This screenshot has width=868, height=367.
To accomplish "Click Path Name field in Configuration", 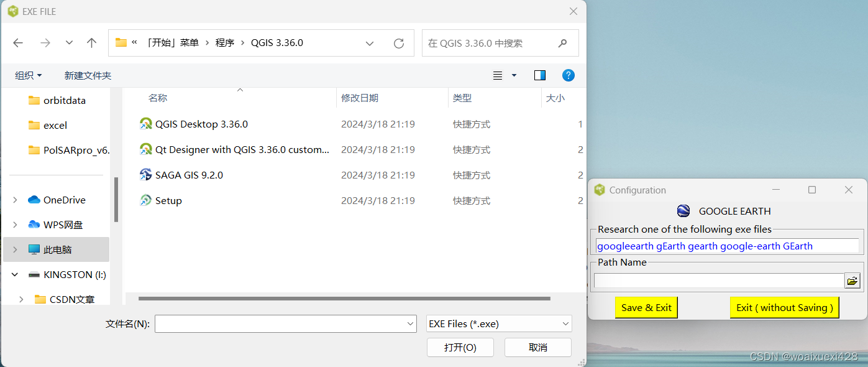I will [x=719, y=281].
